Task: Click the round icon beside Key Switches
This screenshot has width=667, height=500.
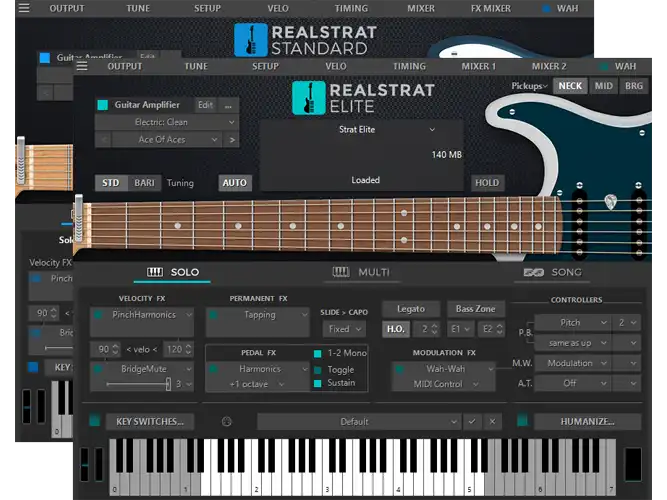Action: tap(227, 421)
